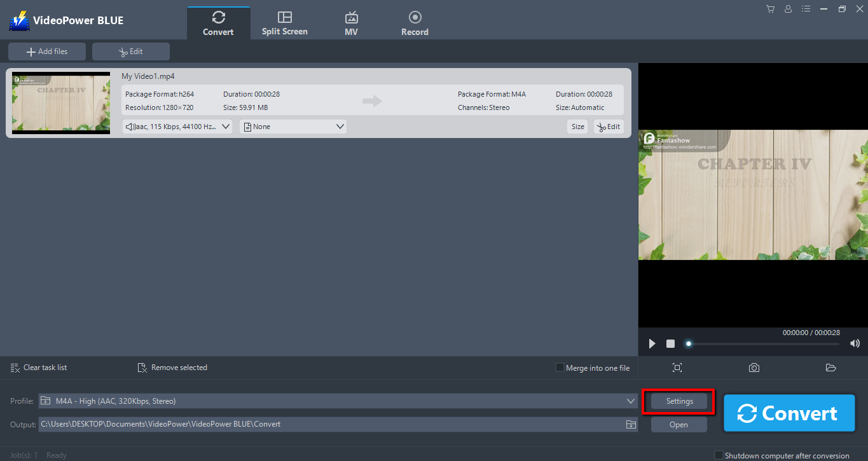This screenshot has width=868, height=461.
Task: Click the Size: 59.91 MB text
Action: tap(245, 107)
